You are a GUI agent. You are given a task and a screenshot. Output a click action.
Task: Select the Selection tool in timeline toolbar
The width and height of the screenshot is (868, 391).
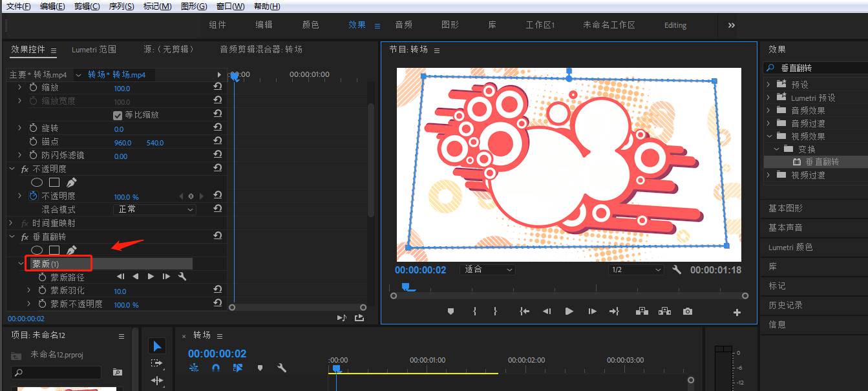point(156,346)
